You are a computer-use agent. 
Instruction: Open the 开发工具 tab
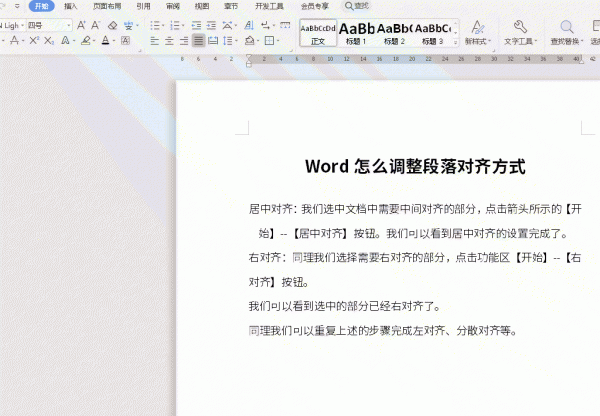pyautogui.click(x=269, y=6)
